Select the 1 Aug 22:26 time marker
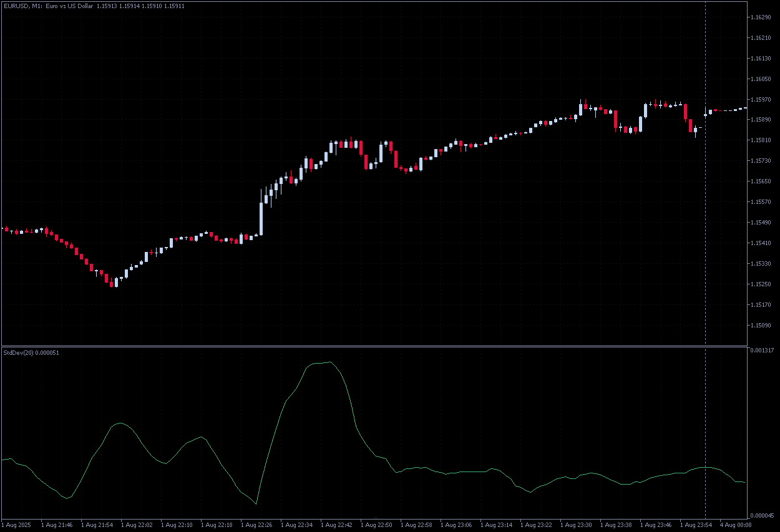 click(x=256, y=525)
